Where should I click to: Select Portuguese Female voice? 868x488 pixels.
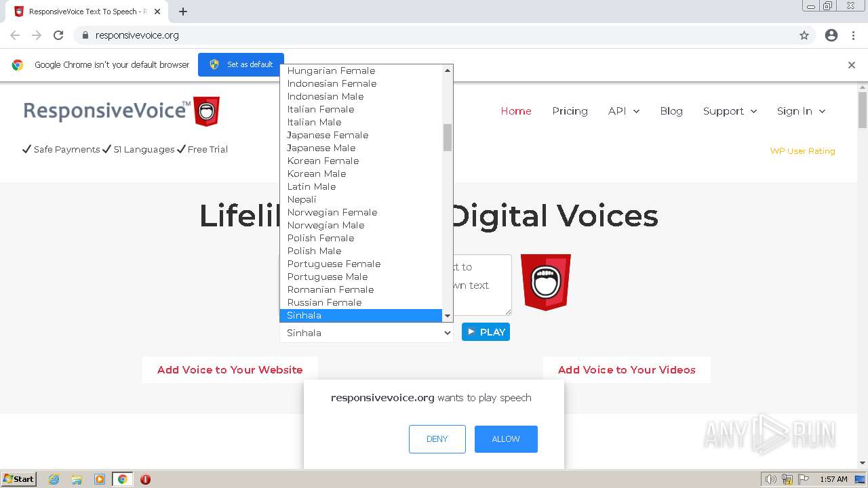pyautogui.click(x=361, y=264)
